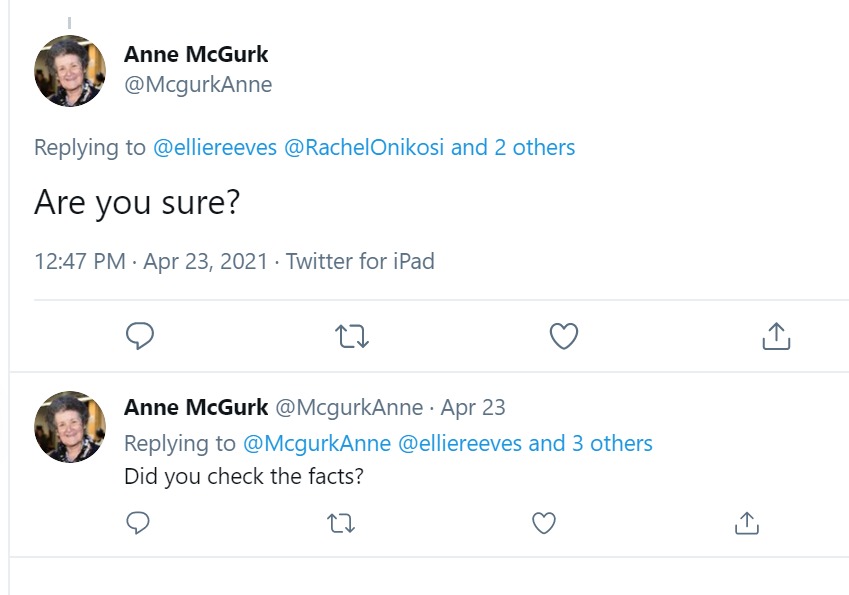The image size is (849, 595).
Task: Share the "Are you sure?" tweet
Action: coord(776,337)
